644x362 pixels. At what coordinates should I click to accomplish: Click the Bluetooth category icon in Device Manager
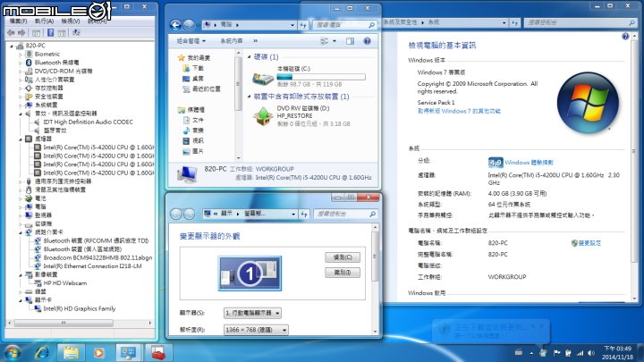click(29, 63)
